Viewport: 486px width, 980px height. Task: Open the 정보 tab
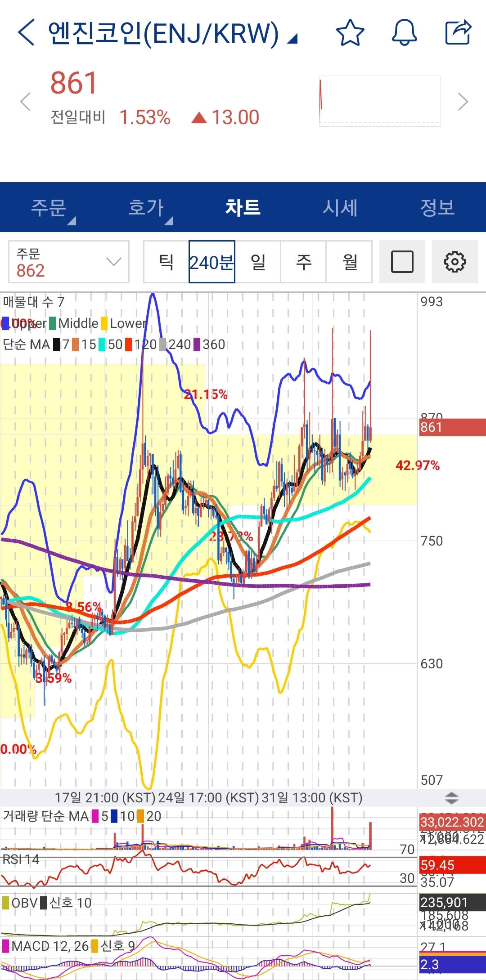tap(437, 207)
